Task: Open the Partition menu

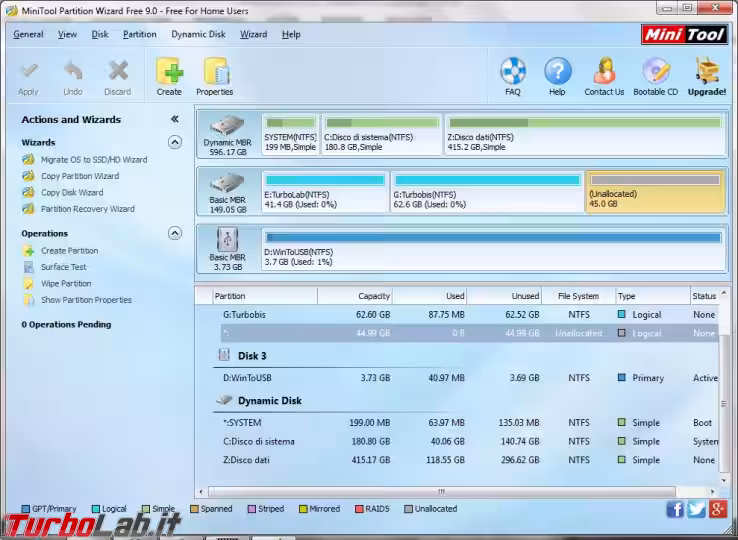Action: point(140,34)
